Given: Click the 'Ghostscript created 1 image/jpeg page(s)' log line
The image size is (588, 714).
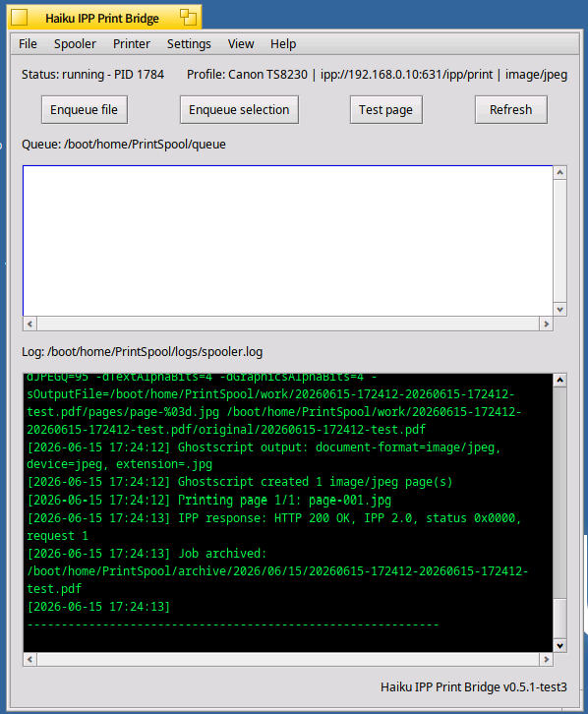Looking at the screenshot, I should 240,482.
